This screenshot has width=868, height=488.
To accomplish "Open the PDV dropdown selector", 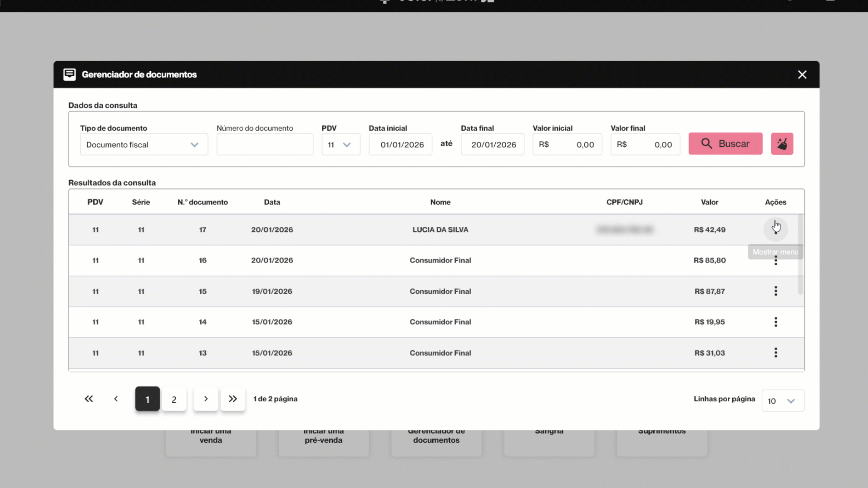I will [340, 145].
